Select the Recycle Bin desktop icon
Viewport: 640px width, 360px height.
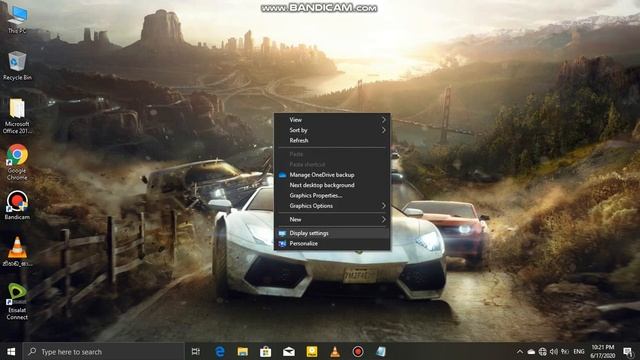(x=17, y=65)
